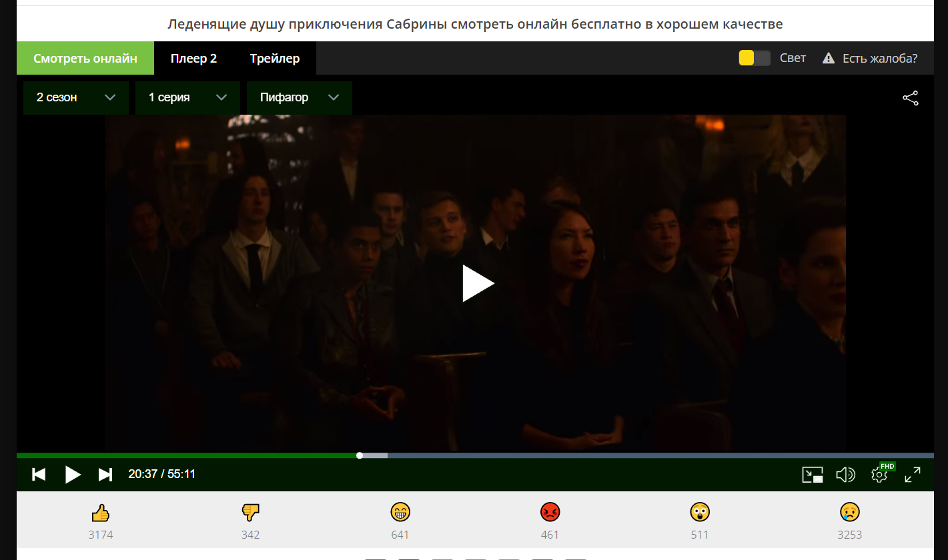
Task: Select the surprised face reaction emoji
Action: tap(700, 512)
